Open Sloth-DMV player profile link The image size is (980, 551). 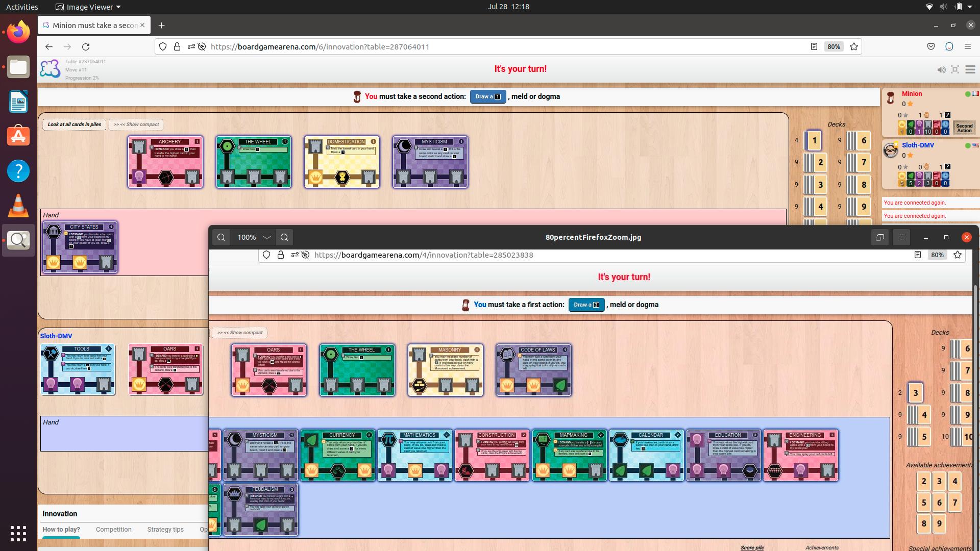pos(918,145)
